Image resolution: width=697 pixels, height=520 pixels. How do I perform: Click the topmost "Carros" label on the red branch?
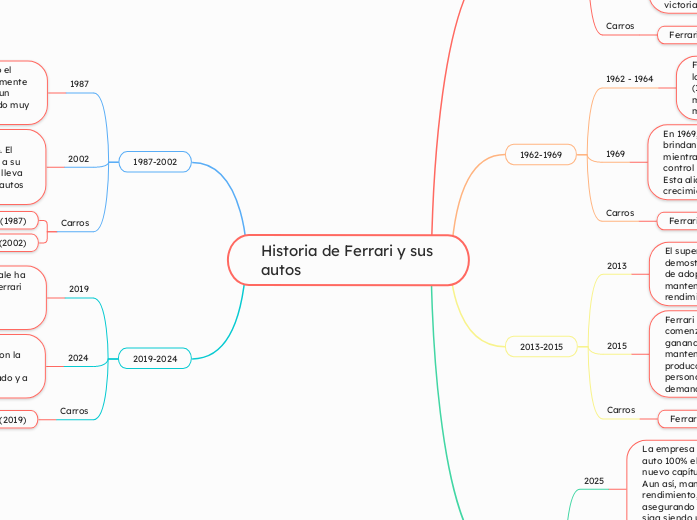[x=620, y=26]
